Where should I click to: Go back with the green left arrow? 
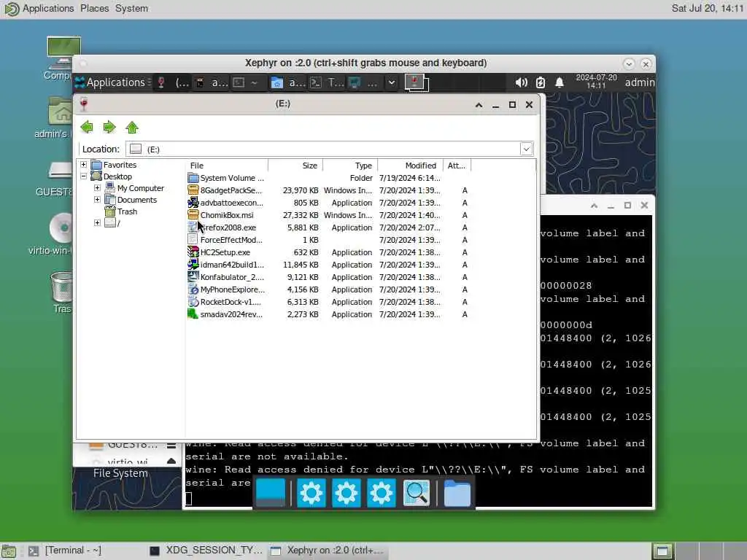(87, 127)
